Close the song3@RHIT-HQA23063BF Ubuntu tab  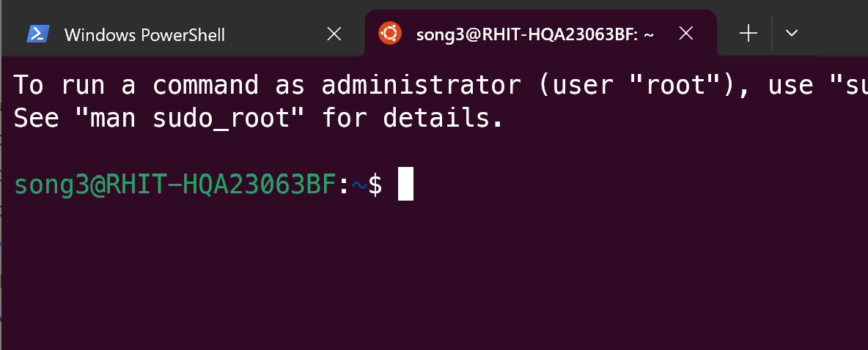coord(685,33)
